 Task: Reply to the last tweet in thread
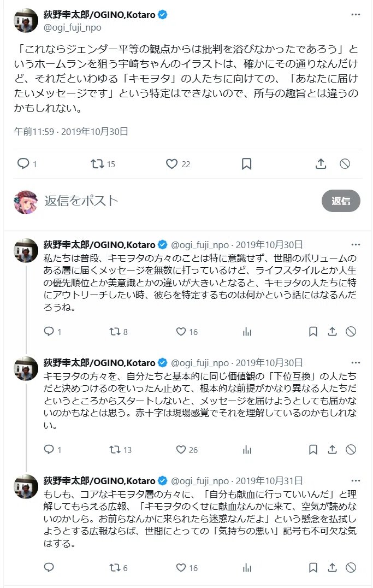(49, 567)
